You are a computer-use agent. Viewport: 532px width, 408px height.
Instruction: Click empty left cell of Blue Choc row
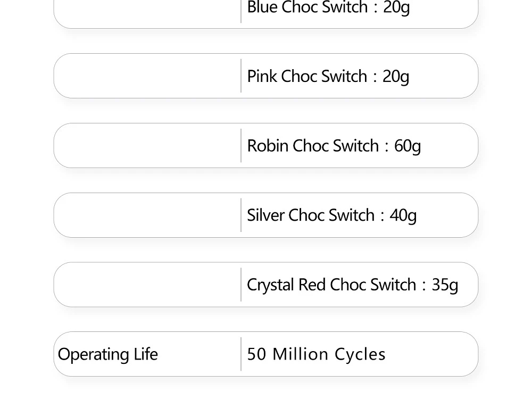[147, 11]
